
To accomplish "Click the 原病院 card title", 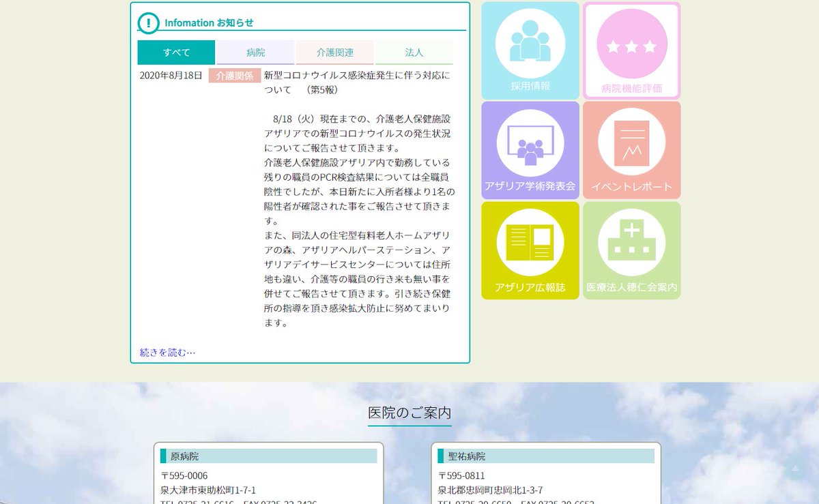I will tap(269, 456).
